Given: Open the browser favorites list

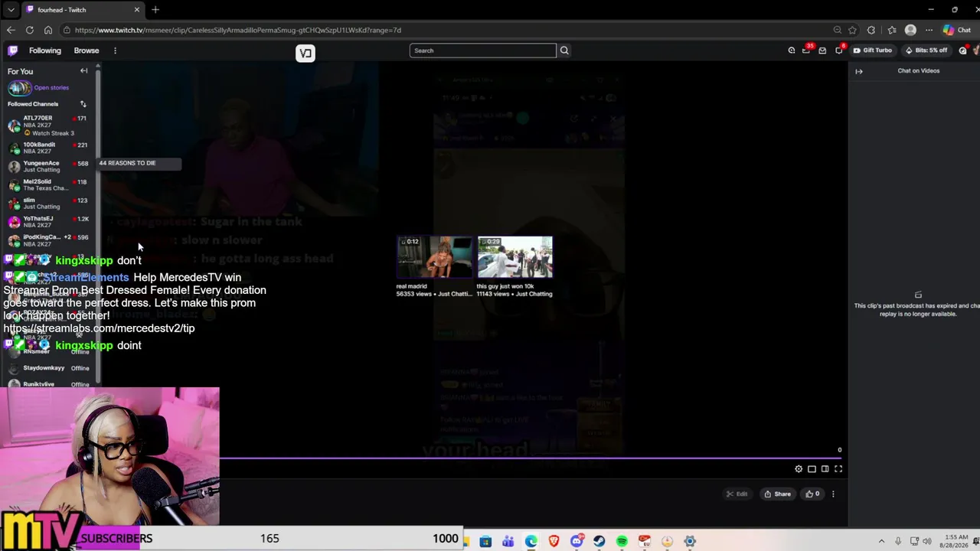Looking at the screenshot, I should 891,30.
